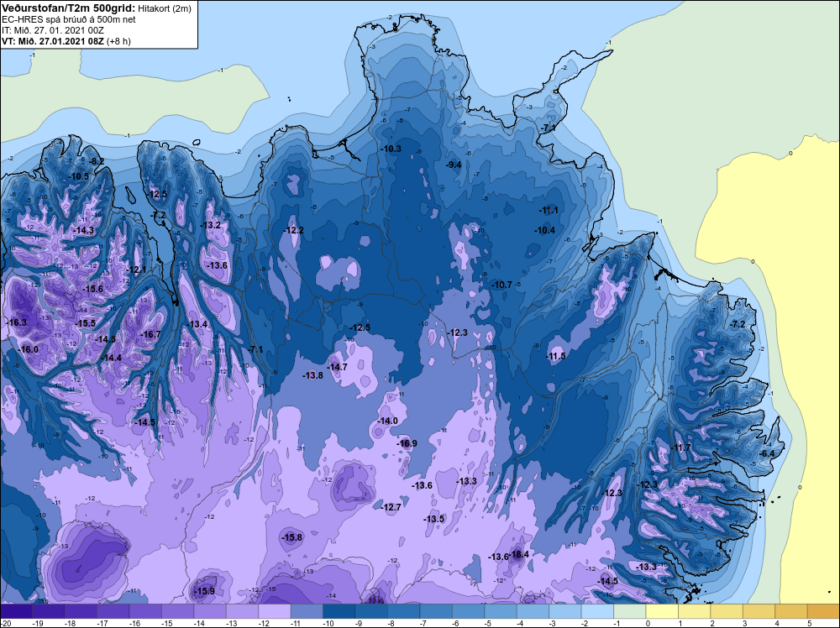Click the map temperature value -10.3

pyautogui.click(x=391, y=149)
